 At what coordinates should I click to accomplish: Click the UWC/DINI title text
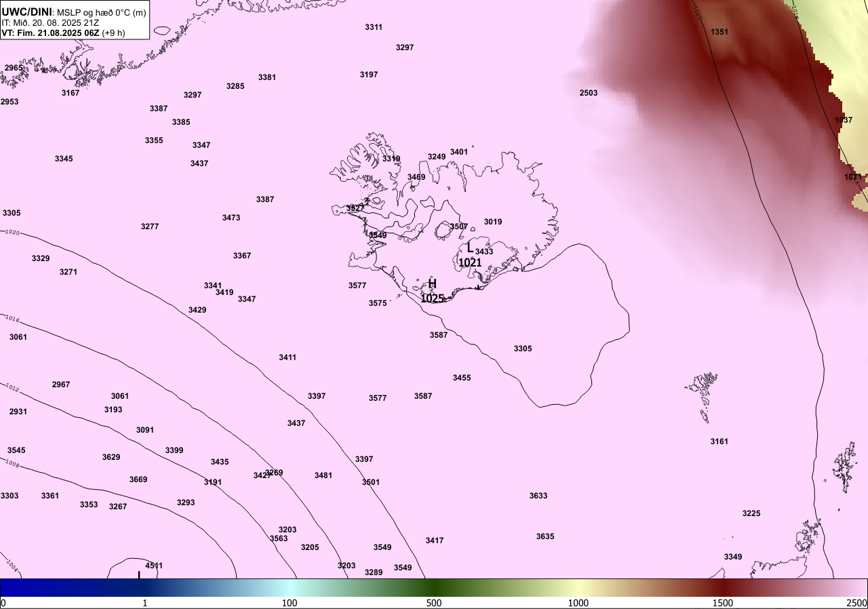pos(26,11)
